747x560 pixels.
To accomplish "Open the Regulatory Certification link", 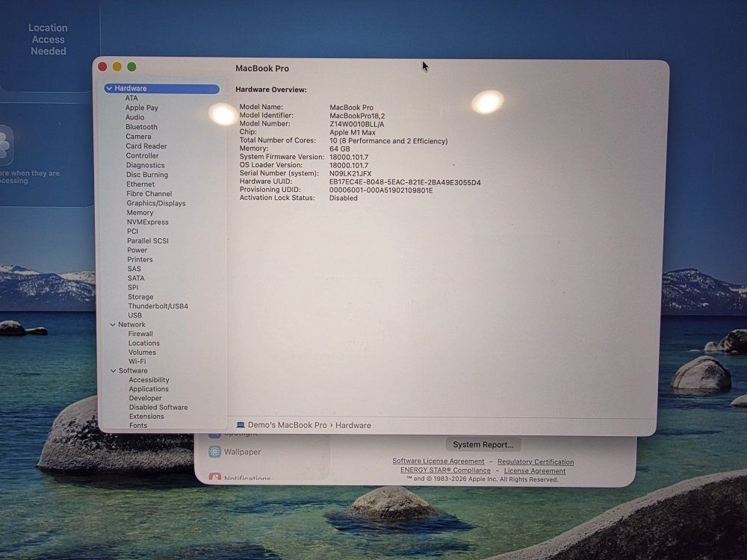I will [x=536, y=461].
